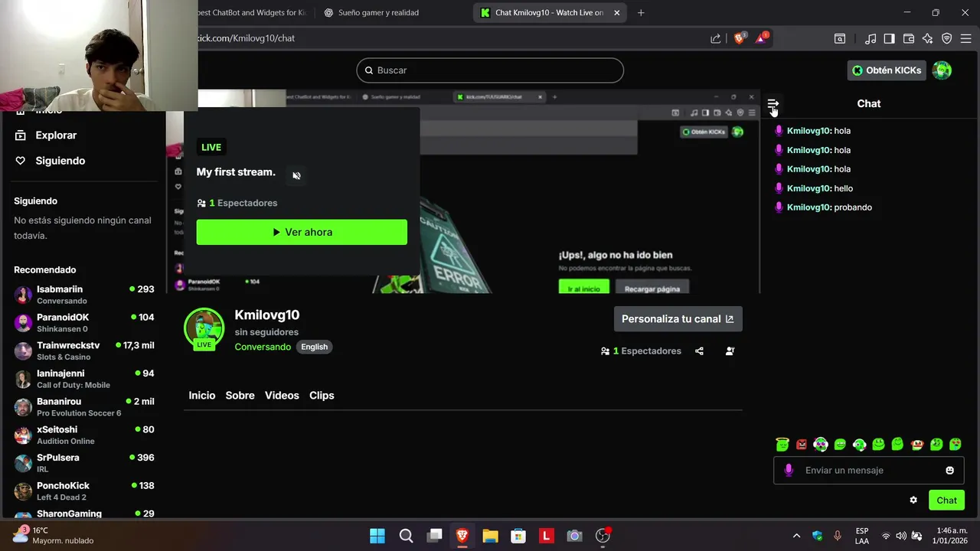Open the media playlist music-note icon

(x=871, y=38)
